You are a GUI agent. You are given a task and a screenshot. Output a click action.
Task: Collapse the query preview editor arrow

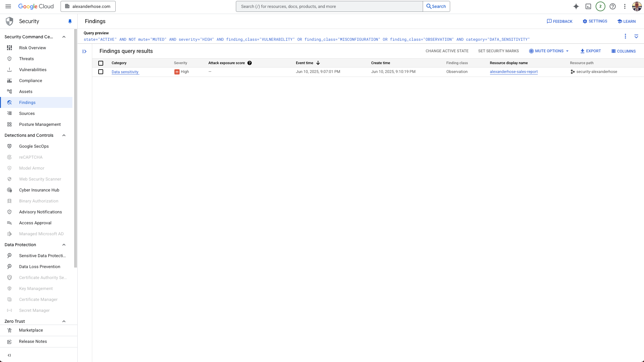pos(636,36)
